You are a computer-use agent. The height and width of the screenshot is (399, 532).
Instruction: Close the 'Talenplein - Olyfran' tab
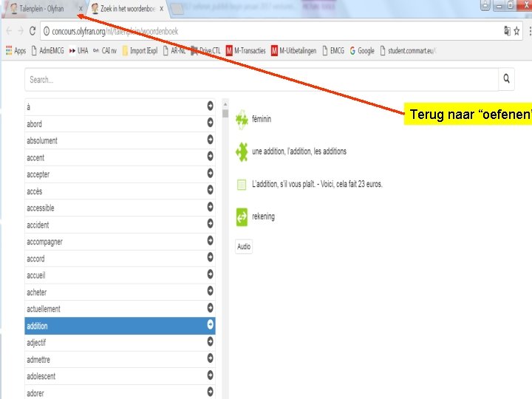(81, 9)
